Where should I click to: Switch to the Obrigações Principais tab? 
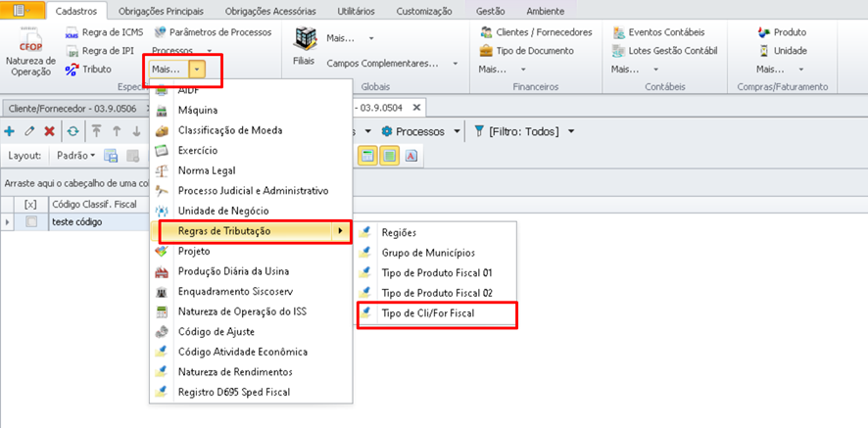pyautogui.click(x=161, y=11)
